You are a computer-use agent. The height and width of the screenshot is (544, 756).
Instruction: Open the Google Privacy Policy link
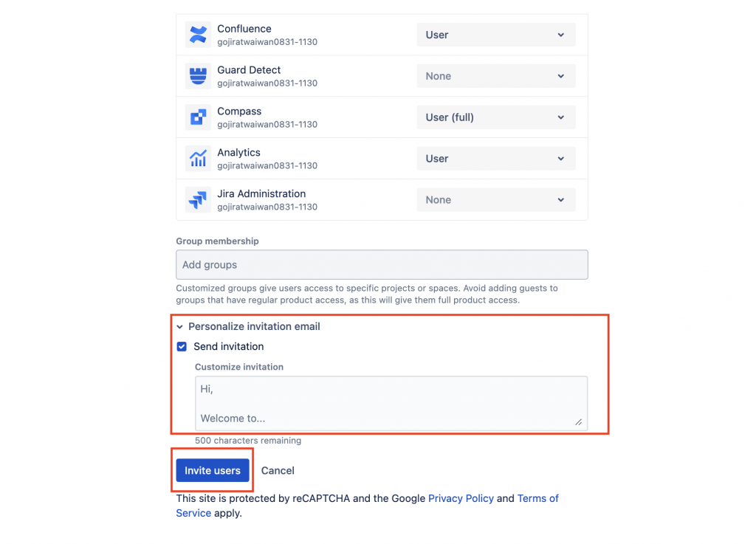pos(461,498)
